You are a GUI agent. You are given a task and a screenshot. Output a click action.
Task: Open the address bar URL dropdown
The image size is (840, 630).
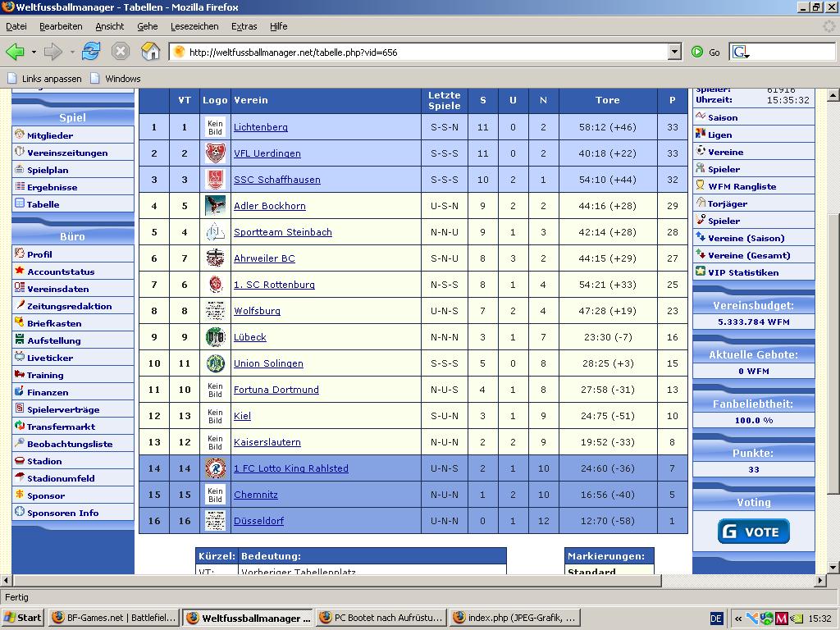(x=675, y=52)
